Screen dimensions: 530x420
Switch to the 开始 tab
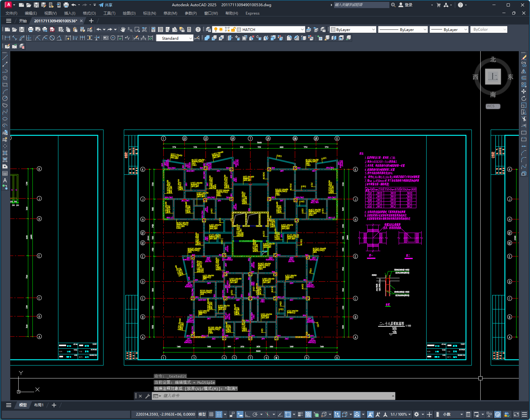[23, 21]
